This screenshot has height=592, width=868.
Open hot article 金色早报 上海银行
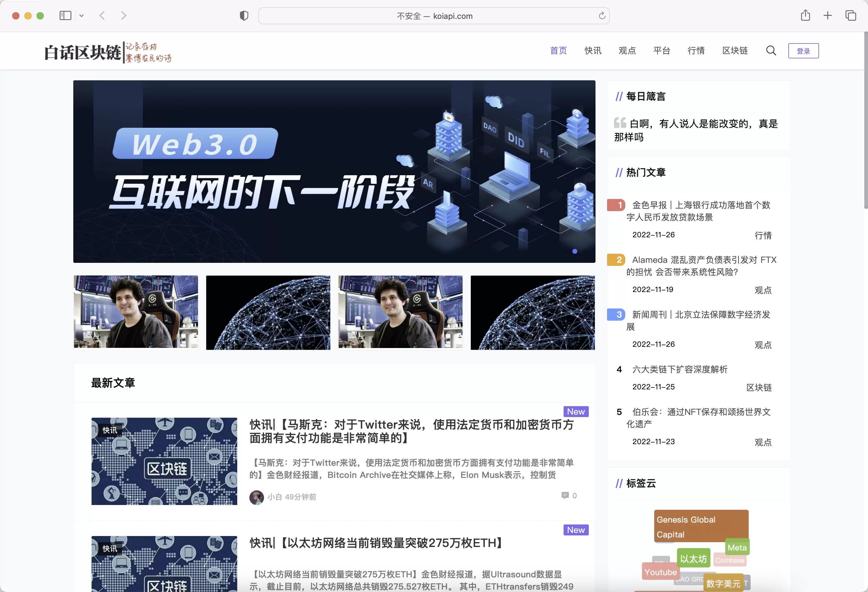click(x=698, y=211)
